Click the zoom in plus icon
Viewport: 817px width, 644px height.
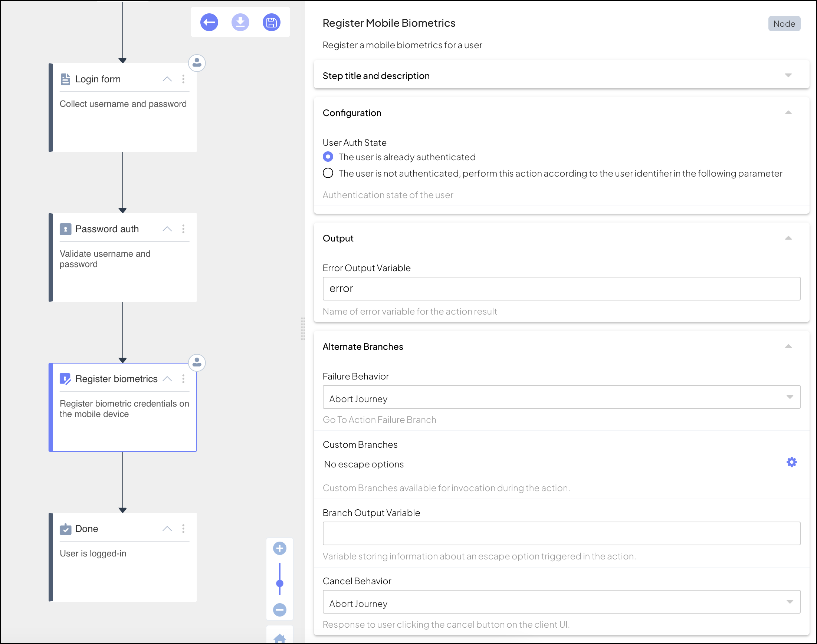click(x=279, y=548)
